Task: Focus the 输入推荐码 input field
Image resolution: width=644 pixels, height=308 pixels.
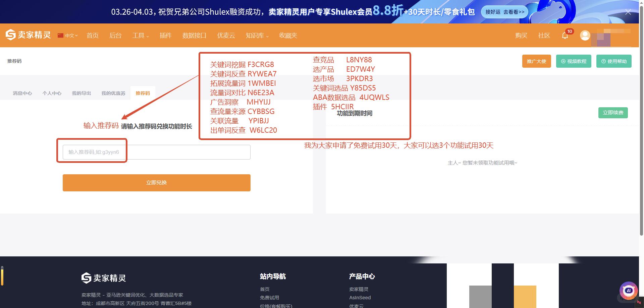Action: pyautogui.click(x=157, y=152)
